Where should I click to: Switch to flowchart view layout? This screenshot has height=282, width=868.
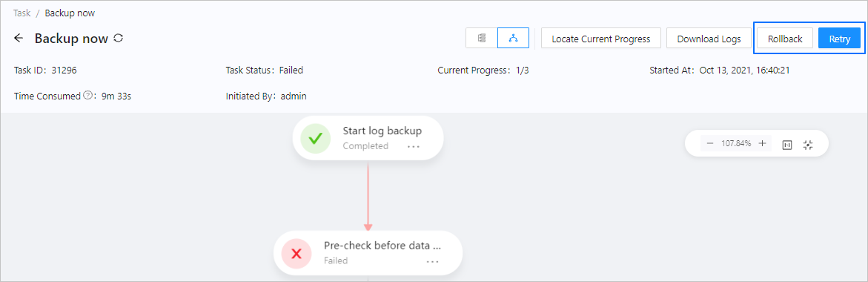pyautogui.click(x=513, y=39)
